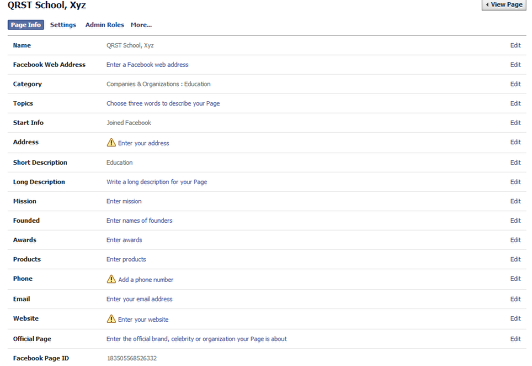Viewport: 532px width, 366px height.
Task: Open the View Page button
Action: click(504, 5)
